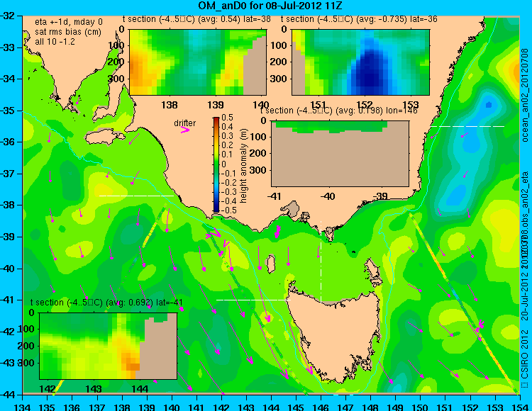This screenshot has width=532, height=411.
Task: Open the lat=-38 temperature section inset
Action: click(x=198, y=62)
